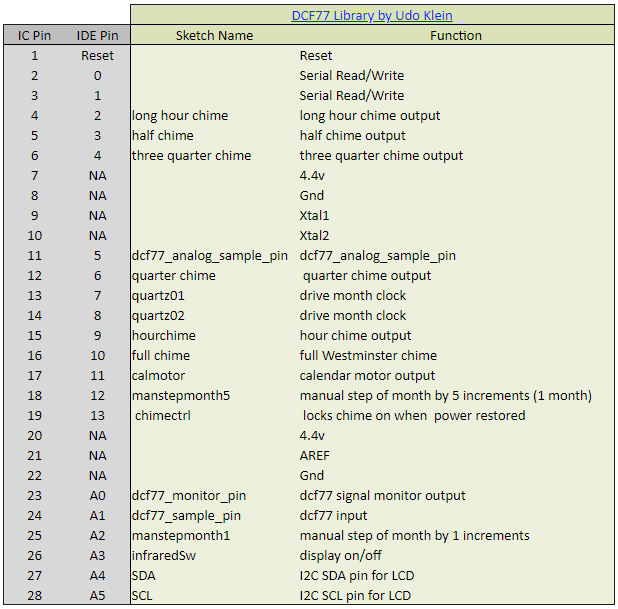The image size is (618, 609).
Task: Open the DCF77 Library by Udo Klein link
Action: tap(372, 15)
